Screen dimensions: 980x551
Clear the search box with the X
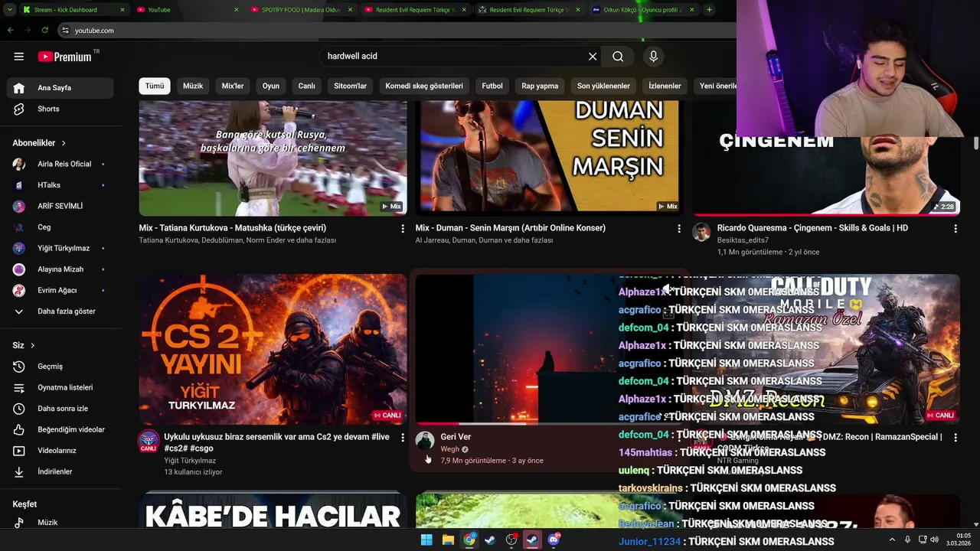click(593, 56)
